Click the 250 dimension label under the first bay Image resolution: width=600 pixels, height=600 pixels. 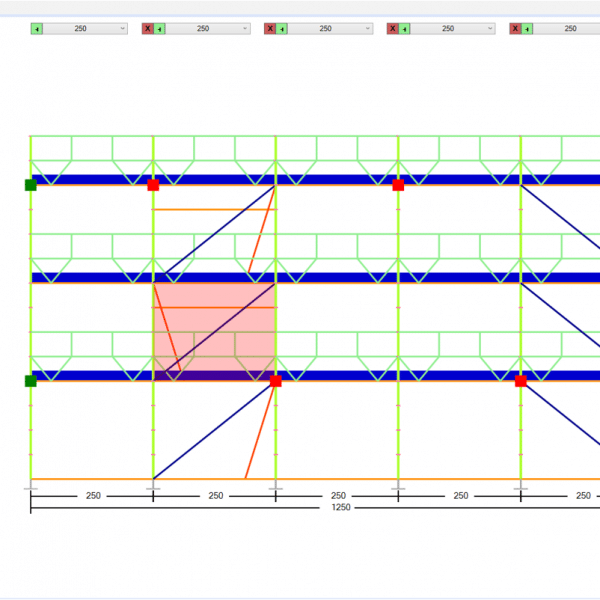click(x=93, y=496)
